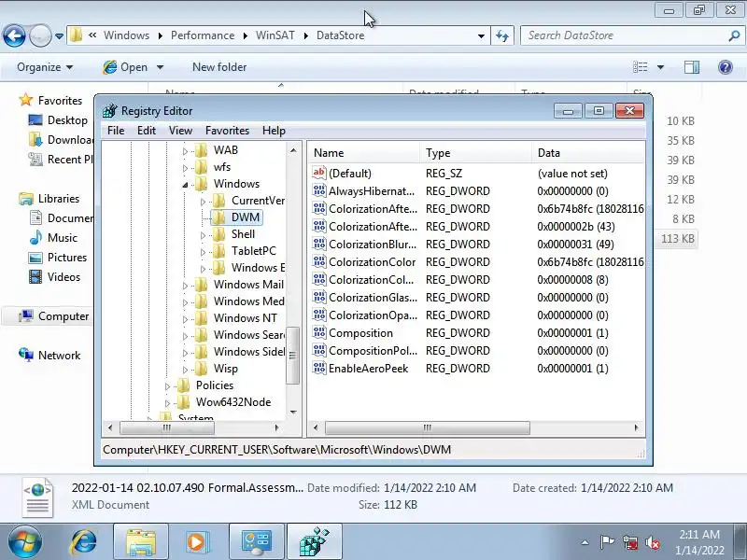Click the tree pane vertical scrollbar thumb
The image size is (747, 560).
pos(292,355)
